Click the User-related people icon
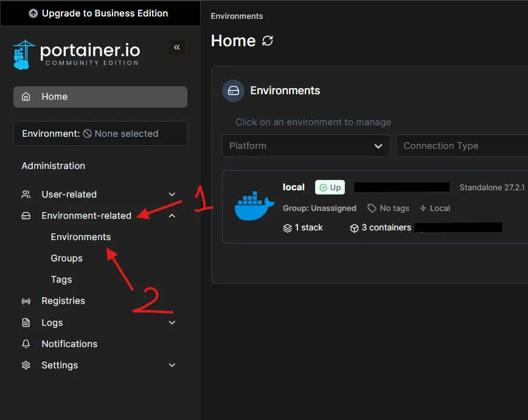Image resolution: width=528 pixels, height=420 pixels. (x=26, y=195)
